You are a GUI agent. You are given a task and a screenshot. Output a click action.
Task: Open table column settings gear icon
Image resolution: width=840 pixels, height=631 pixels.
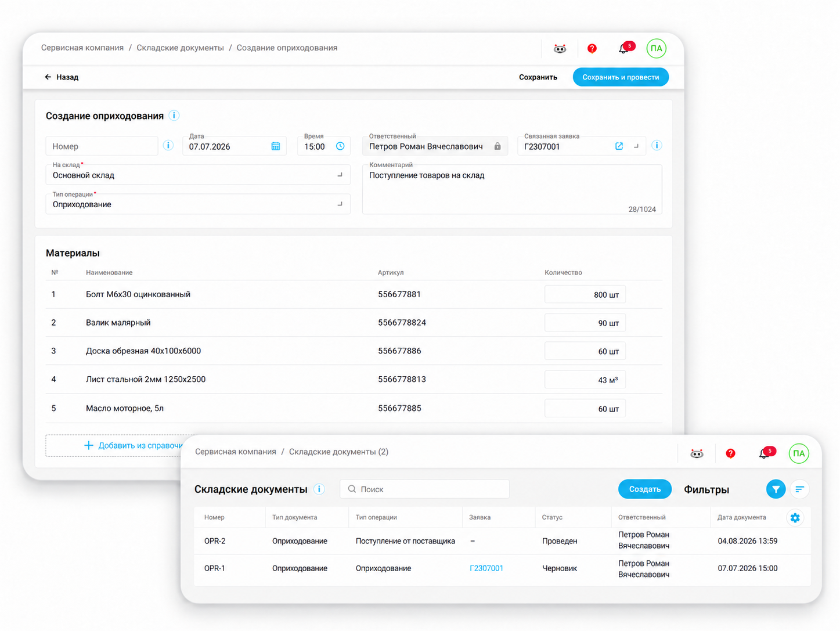795,517
